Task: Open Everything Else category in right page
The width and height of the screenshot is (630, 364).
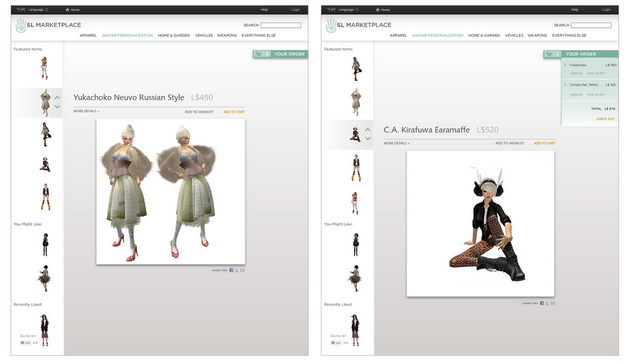Action: (x=569, y=35)
